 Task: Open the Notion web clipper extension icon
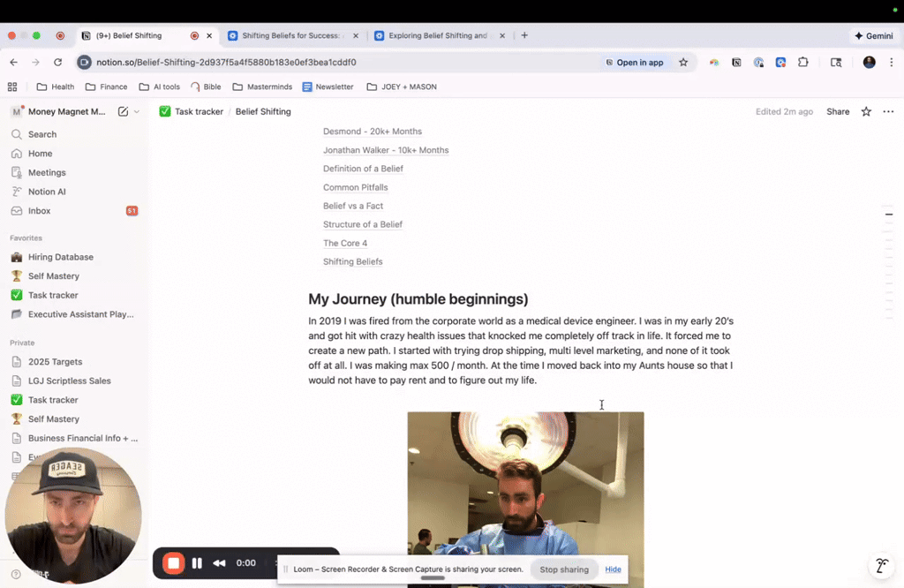(736, 63)
